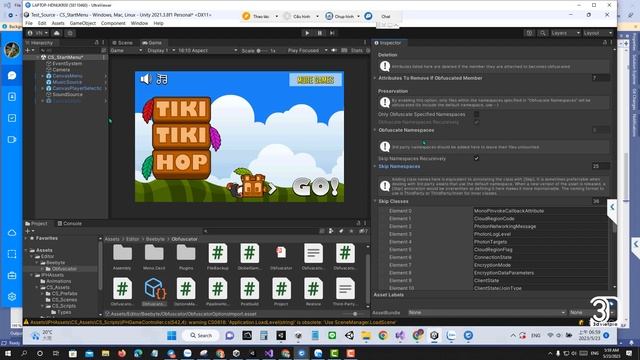The width and height of the screenshot is (640, 360).
Task: Click the Beebyte breadcrumb in Project
Action: 155,239
